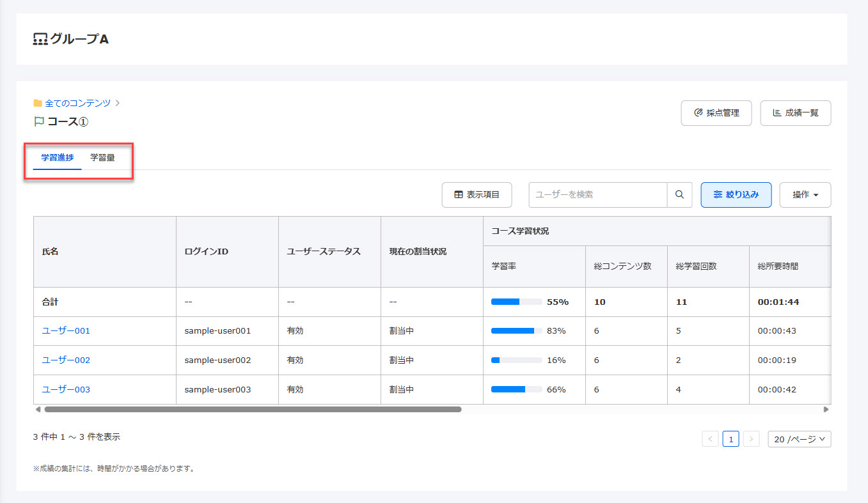Switch to the 学習量 tab
The width and height of the screenshot is (868, 503).
pos(102,157)
